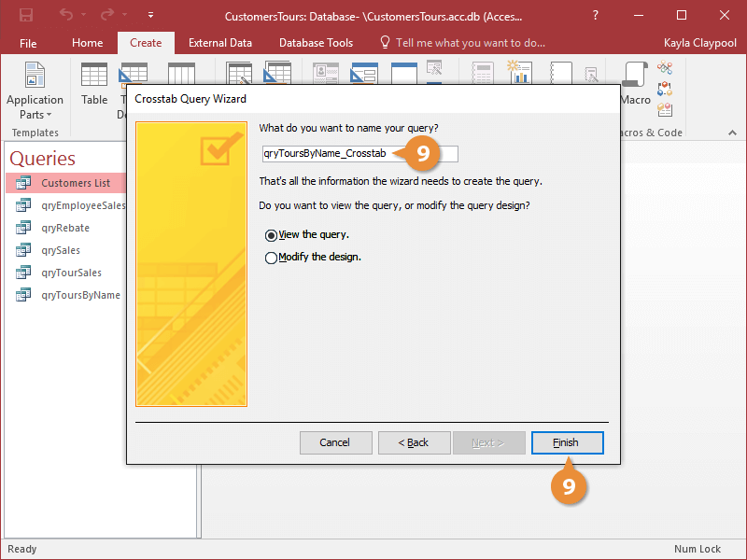
Task: Click the query name text field
Action: [360, 153]
